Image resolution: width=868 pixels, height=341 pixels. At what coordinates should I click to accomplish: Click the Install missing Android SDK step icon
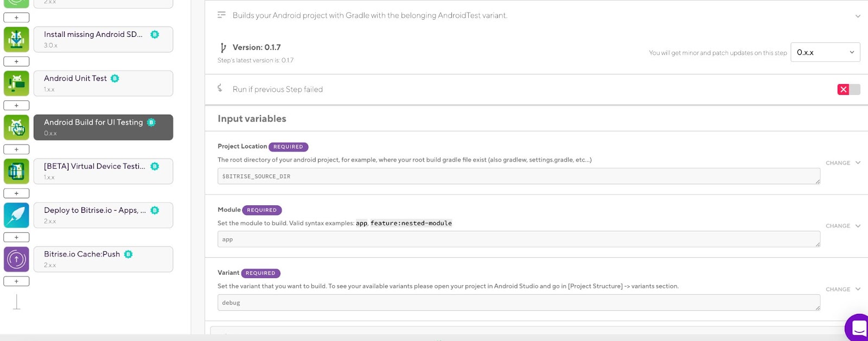click(x=16, y=39)
